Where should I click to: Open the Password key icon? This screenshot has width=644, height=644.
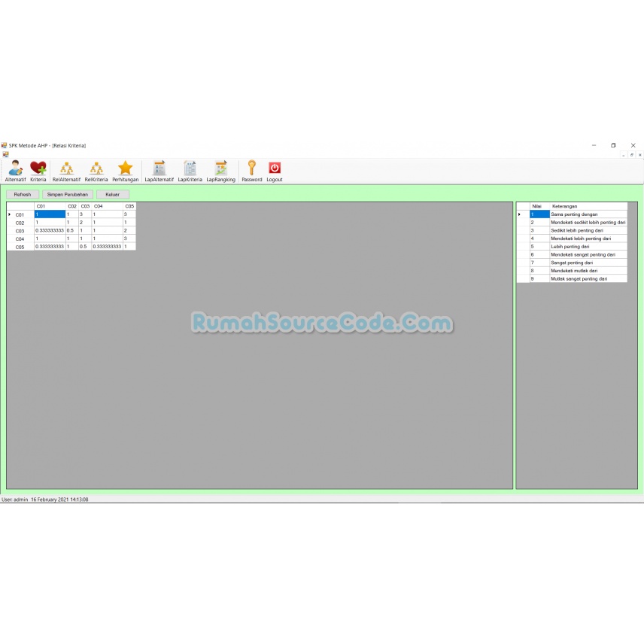(x=252, y=171)
